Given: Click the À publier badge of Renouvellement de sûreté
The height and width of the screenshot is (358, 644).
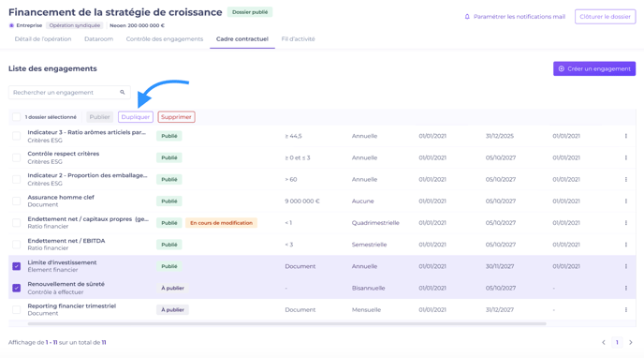Looking at the screenshot, I should click(172, 288).
